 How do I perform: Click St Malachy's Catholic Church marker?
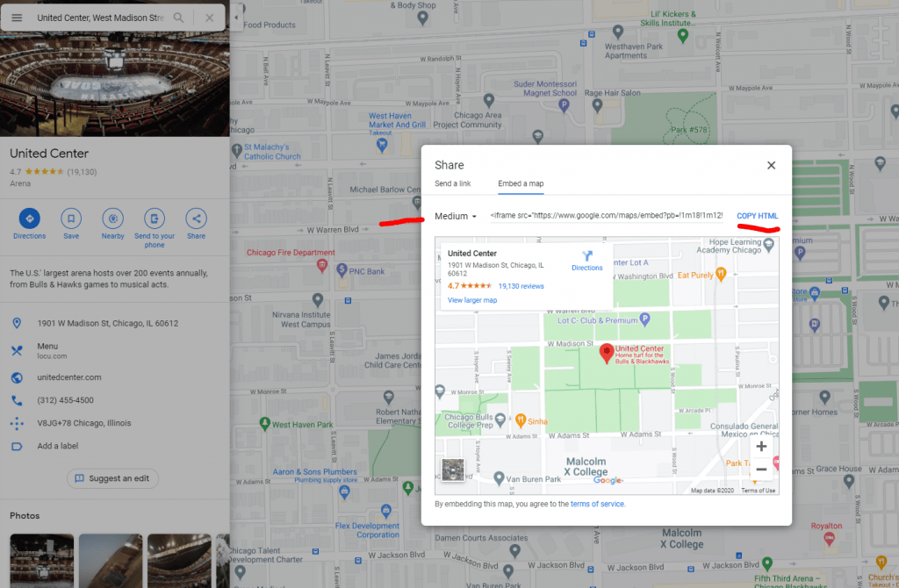pyautogui.click(x=236, y=151)
